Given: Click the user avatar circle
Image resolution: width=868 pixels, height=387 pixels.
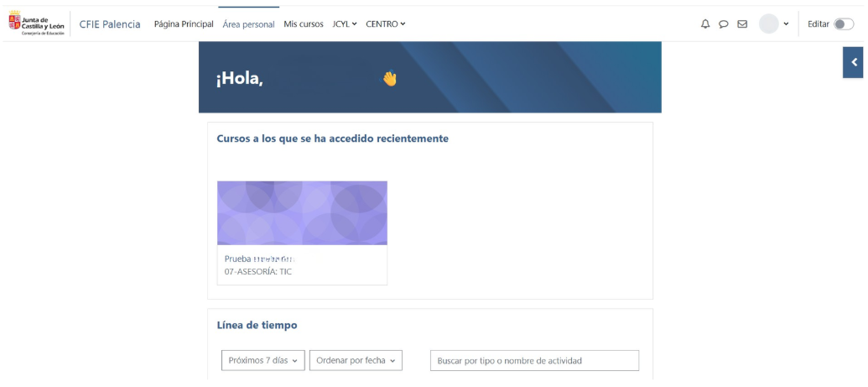Looking at the screenshot, I should 768,24.
